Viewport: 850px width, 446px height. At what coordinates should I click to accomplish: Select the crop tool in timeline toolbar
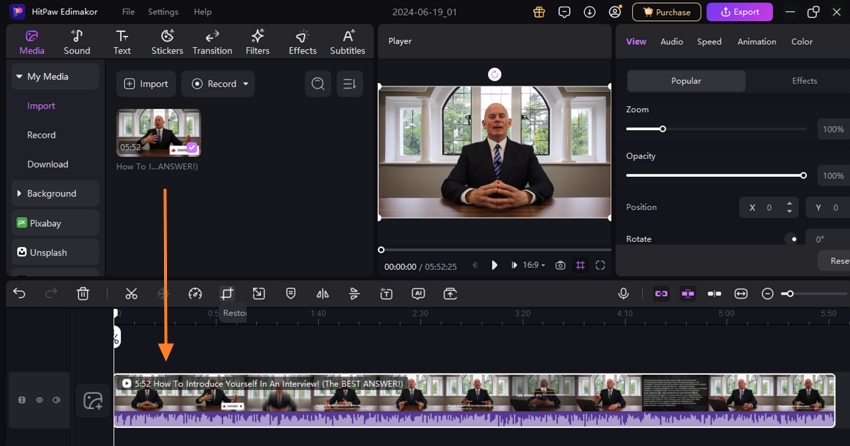227,294
